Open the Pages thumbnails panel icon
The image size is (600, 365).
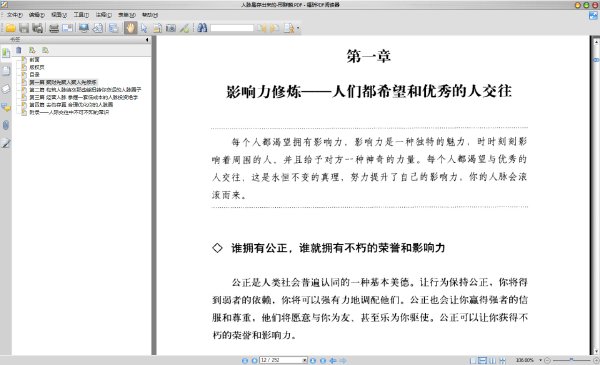(x=6, y=71)
